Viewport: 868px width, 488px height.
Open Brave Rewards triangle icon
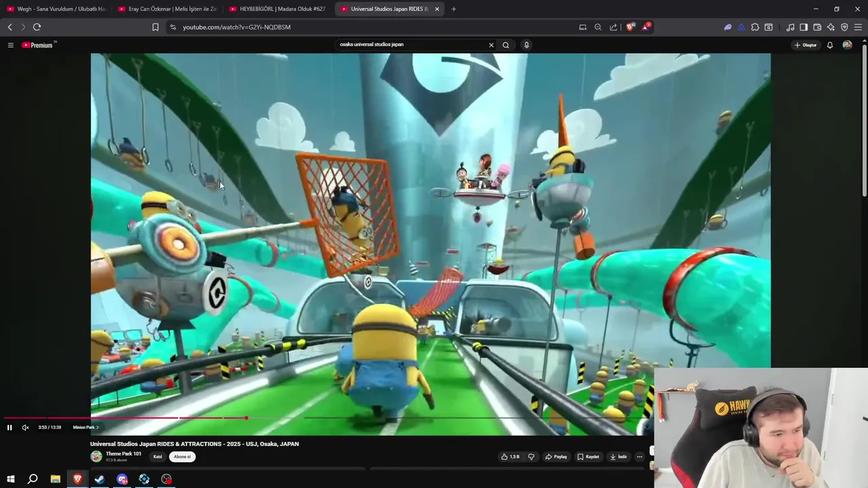tap(646, 27)
